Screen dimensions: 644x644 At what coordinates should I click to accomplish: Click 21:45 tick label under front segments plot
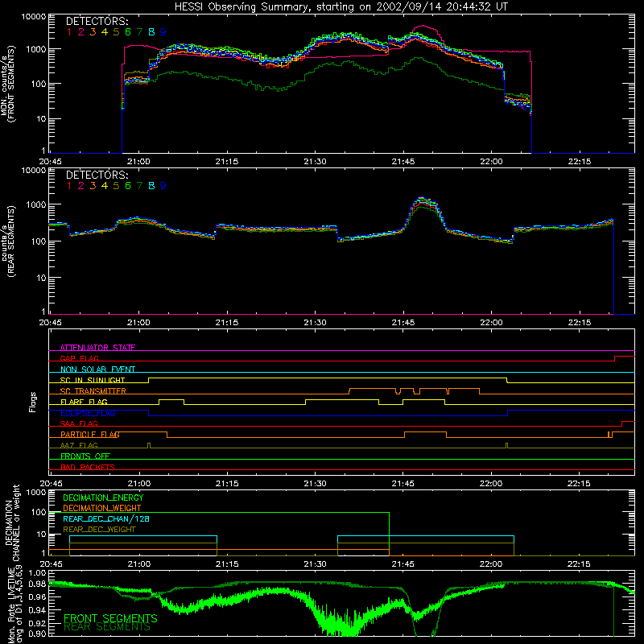click(x=403, y=162)
